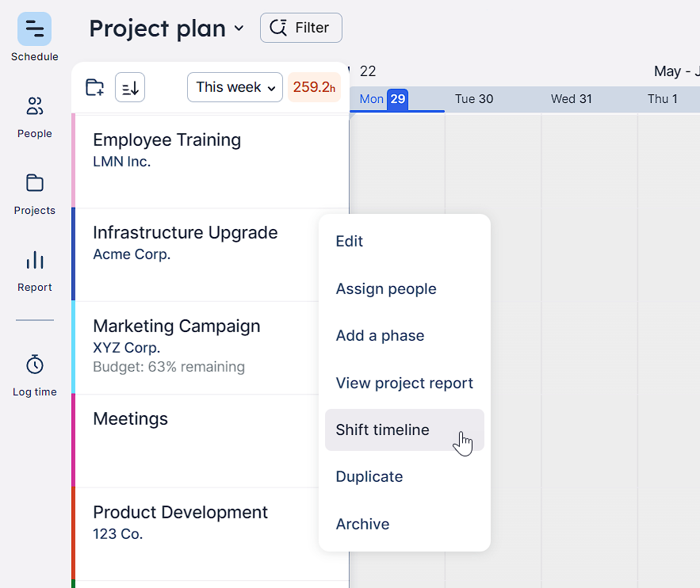The height and width of the screenshot is (588, 700).
Task: Select Add a phase option
Action: point(380,336)
